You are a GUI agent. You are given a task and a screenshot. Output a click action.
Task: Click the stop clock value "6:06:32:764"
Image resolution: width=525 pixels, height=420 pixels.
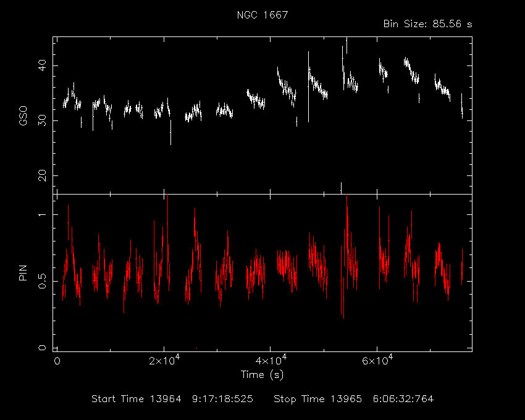(403, 399)
